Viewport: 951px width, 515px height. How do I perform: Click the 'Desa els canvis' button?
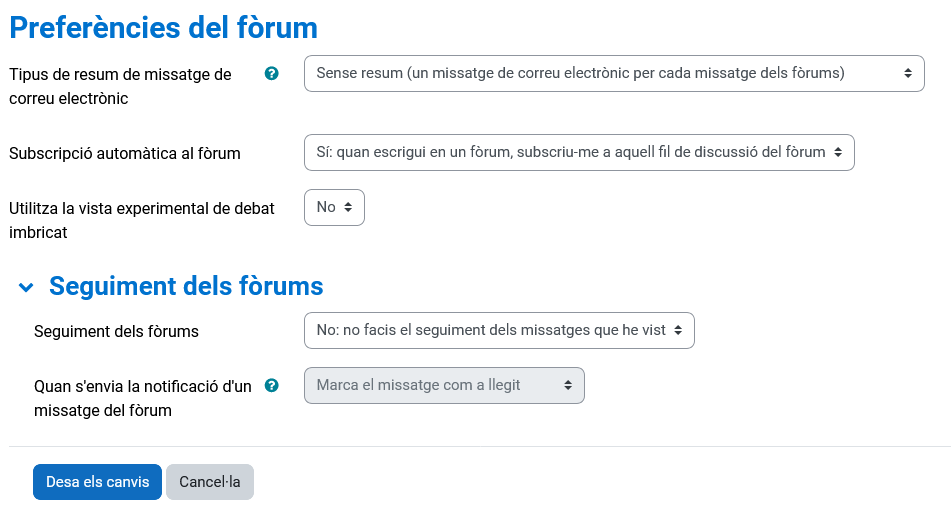click(97, 482)
